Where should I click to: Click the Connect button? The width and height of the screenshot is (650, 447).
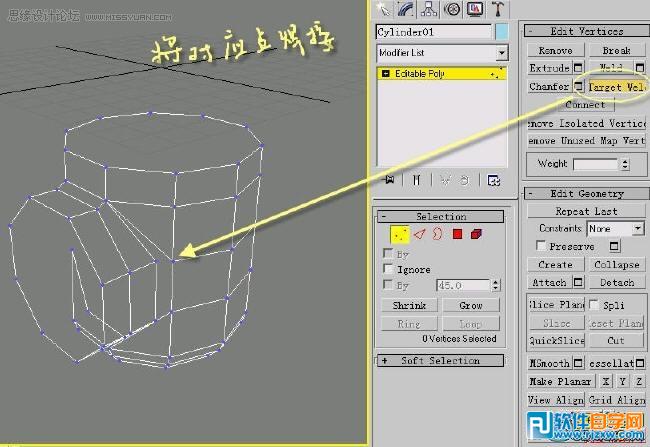585,104
